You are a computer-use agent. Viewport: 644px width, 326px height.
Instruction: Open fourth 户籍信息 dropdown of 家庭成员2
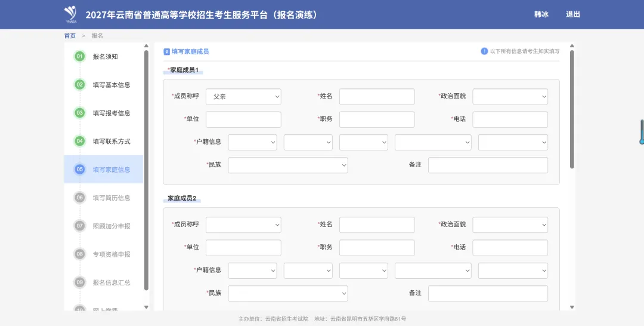click(x=433, y=270)
